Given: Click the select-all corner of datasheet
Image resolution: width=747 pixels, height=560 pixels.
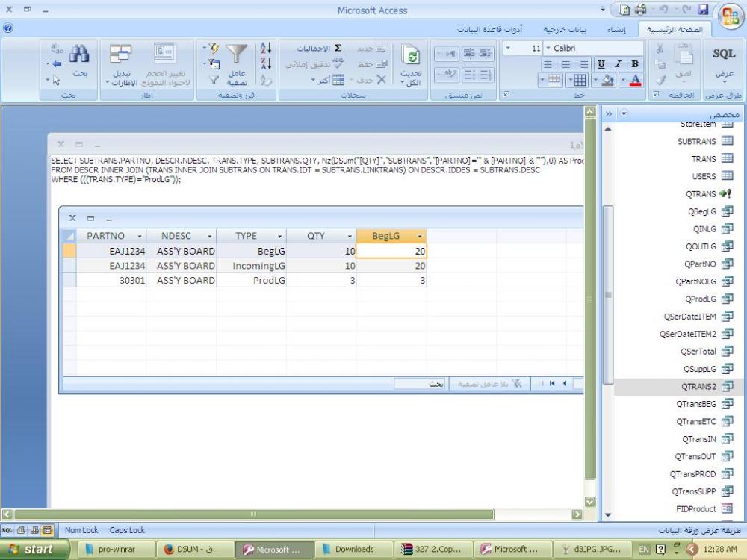Looking at the screenshot, I should (x=69, y=236).
